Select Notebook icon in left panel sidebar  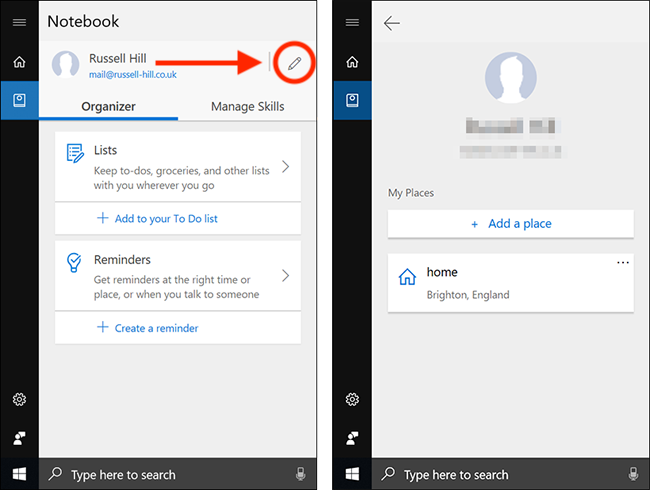19,100
